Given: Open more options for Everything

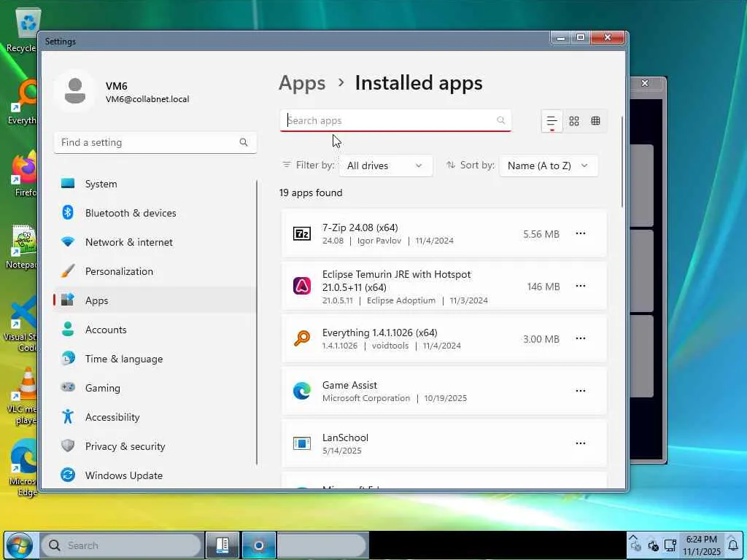Looking at the screenshot, I should pos(580,338).
